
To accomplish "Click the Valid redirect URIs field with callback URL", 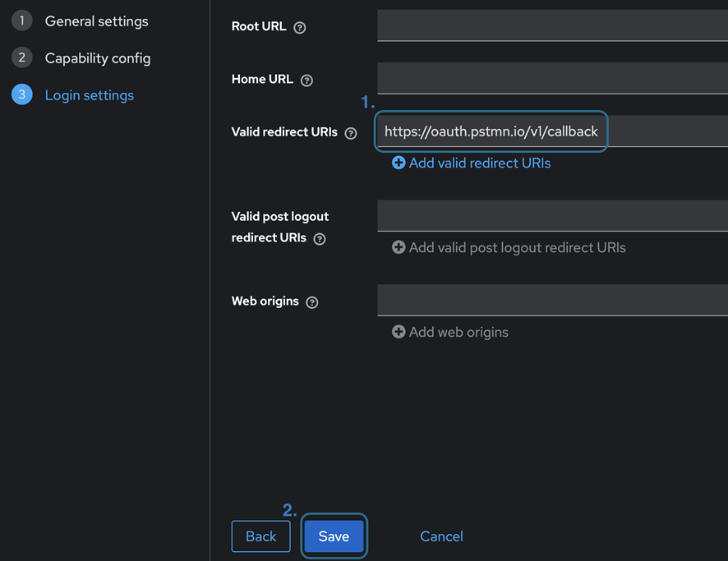I will coord(491,131).
